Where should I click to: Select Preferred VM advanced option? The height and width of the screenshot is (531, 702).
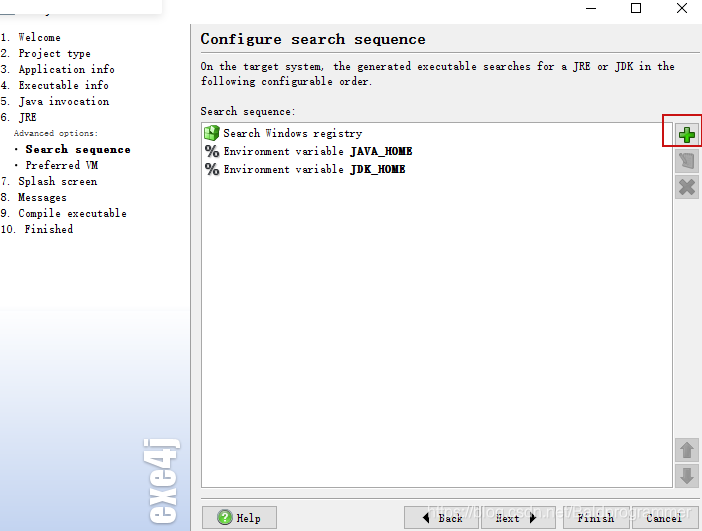(x=62, y=165)
